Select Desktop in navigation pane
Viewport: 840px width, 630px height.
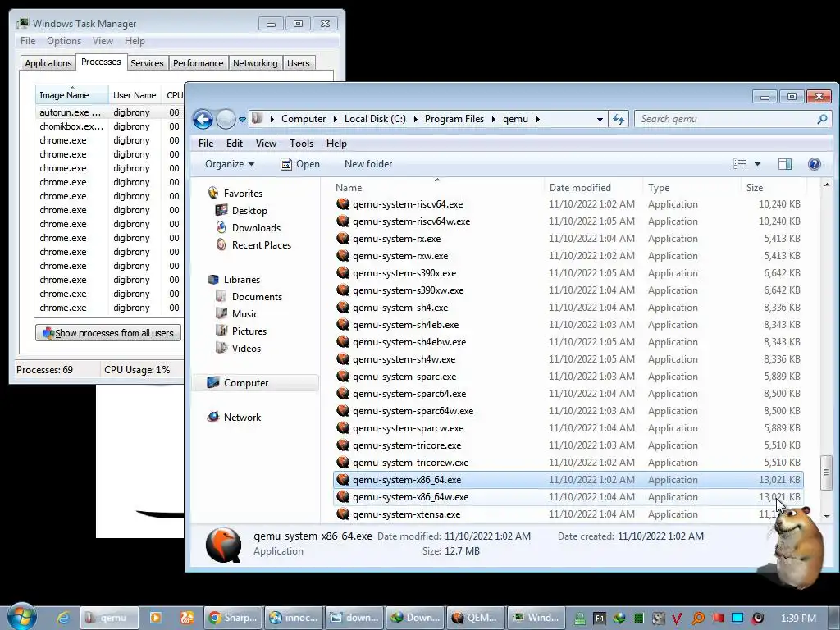[249, 211]
